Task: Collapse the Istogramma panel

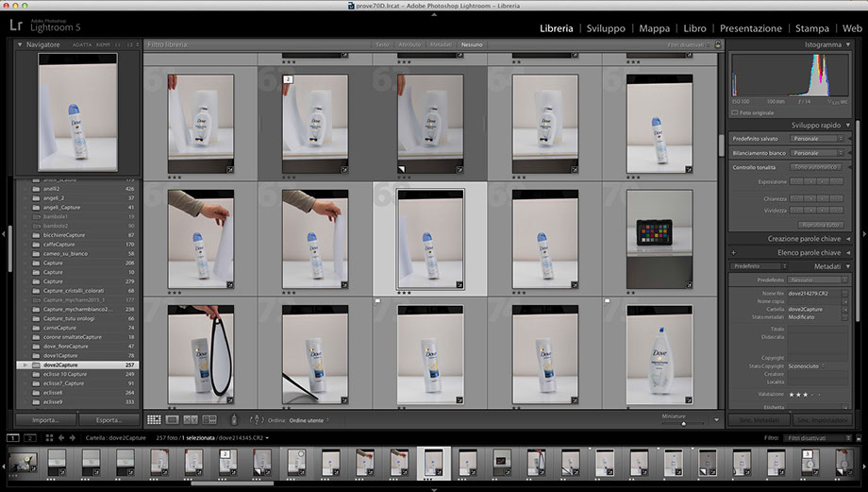Action: pos(848,44)
